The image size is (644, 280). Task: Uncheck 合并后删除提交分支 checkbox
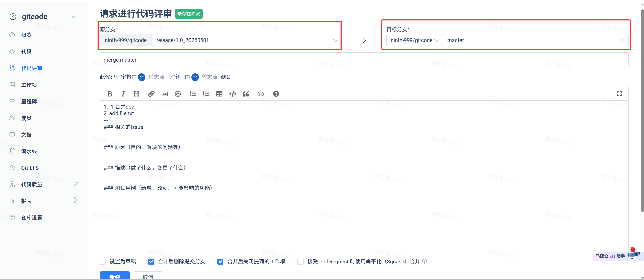tap(151, 262)
